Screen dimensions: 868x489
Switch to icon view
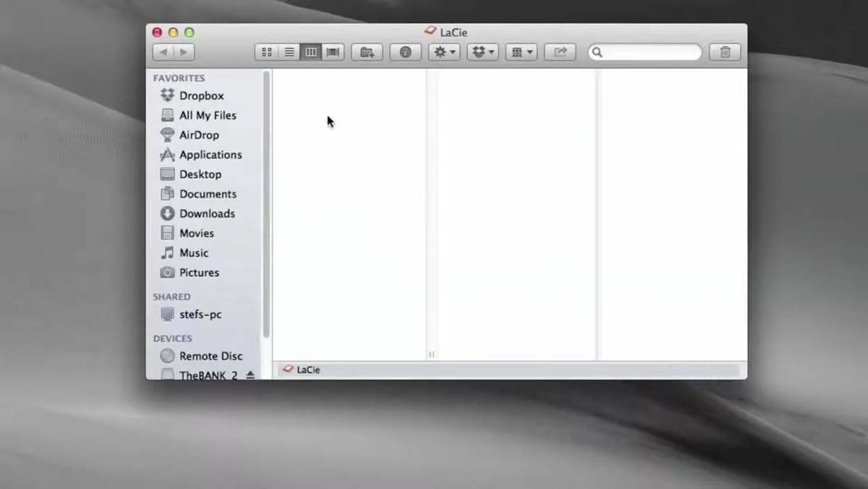point(266,52)
